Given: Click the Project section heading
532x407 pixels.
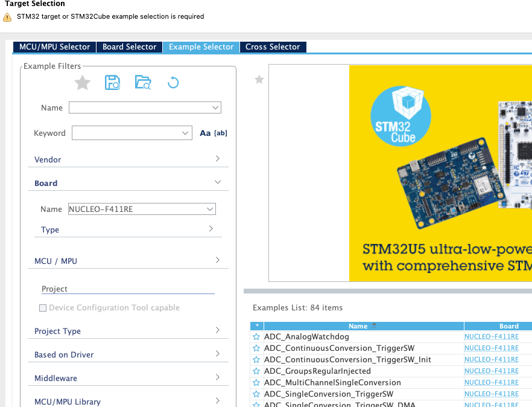Looking at the screenshot, I should tap(54, 289).
